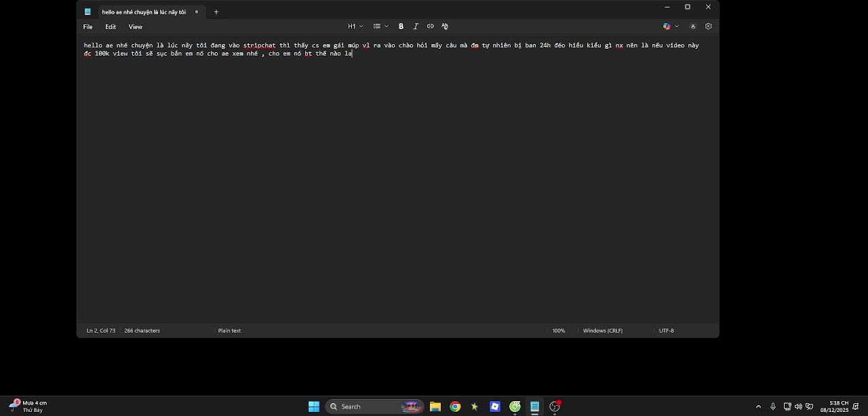Click the 266 characters count
Image resolution: width=868 pixels, height=416 pixels.
pyautogui.click(x=142, y=331)
